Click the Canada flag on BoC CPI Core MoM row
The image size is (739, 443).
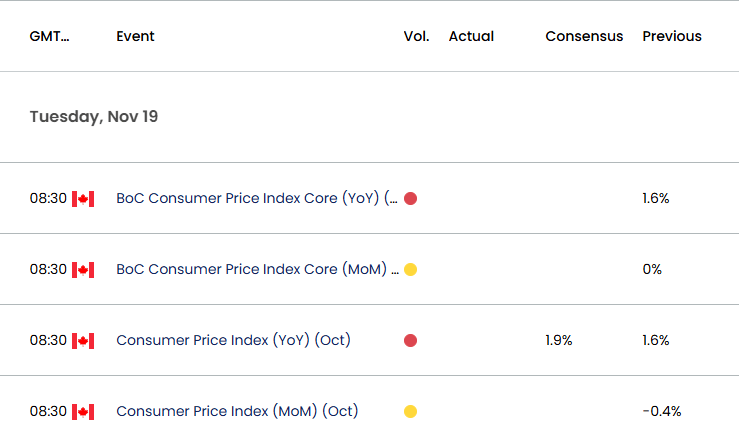pyautogui.click(x=83, y=270)
